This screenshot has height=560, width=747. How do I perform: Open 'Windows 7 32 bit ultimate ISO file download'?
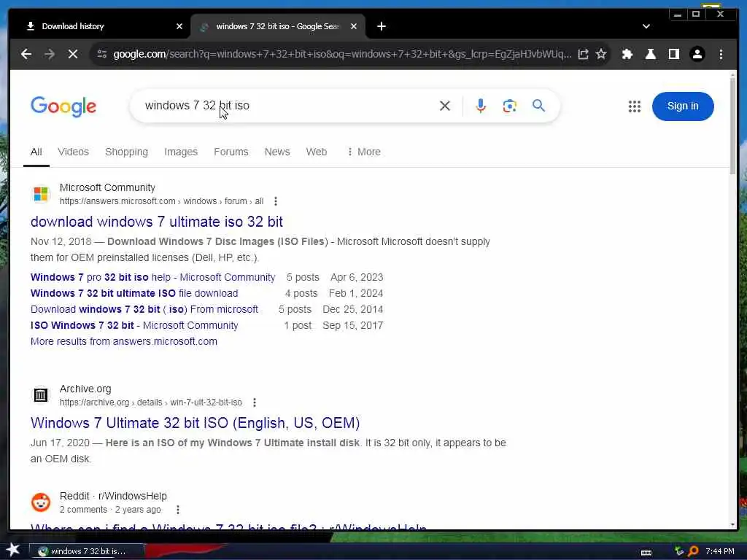(x=134, y=293)
